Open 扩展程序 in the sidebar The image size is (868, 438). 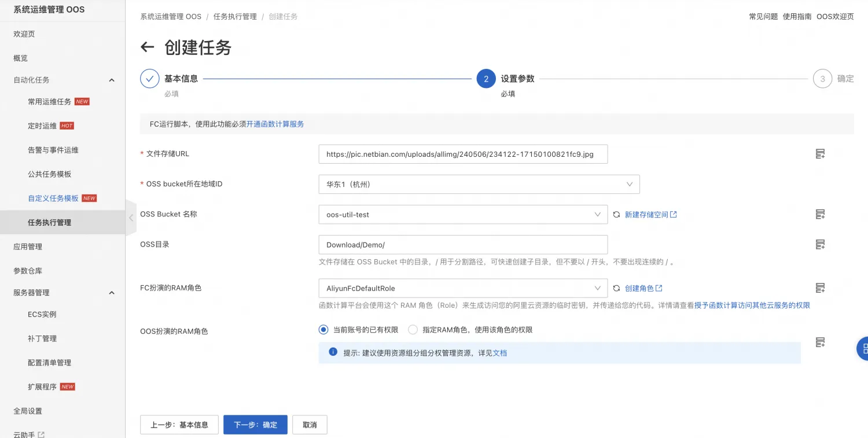point(42,387)
